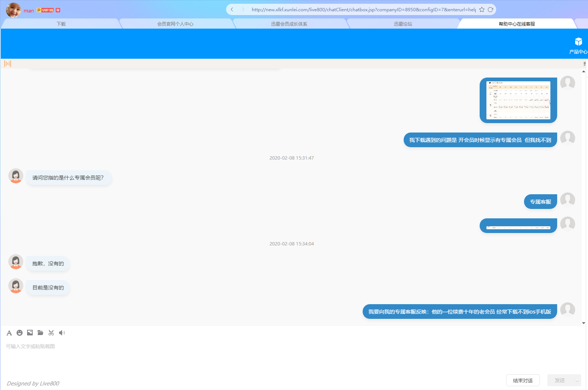Viewport: 588px width, 390px height.
Task: Click the 结束对话 button
Action: [523, 381]
